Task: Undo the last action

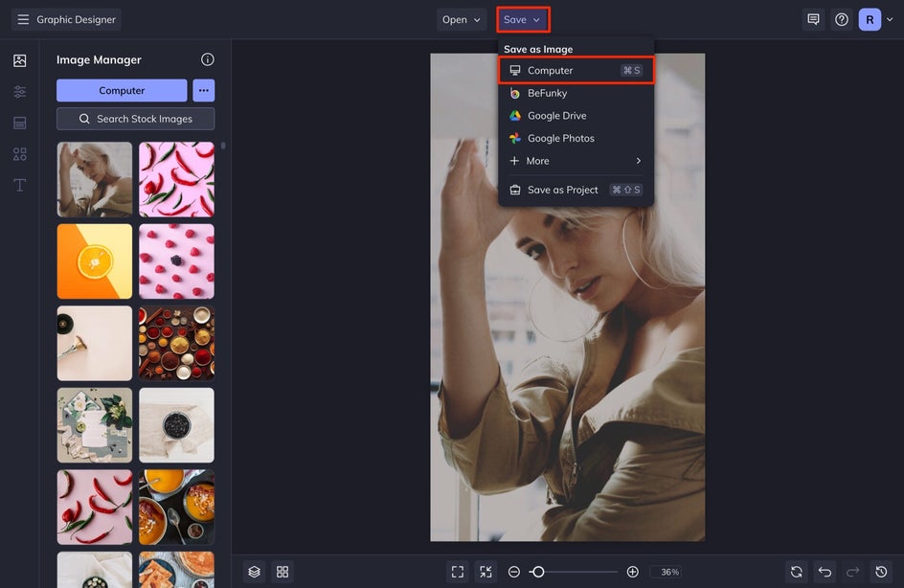Action: click(825, 572)
